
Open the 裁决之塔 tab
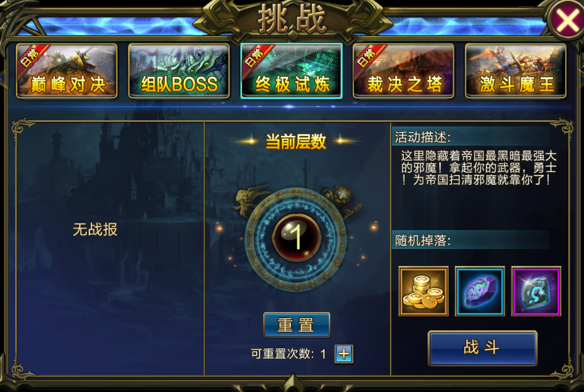coord(403,71)
